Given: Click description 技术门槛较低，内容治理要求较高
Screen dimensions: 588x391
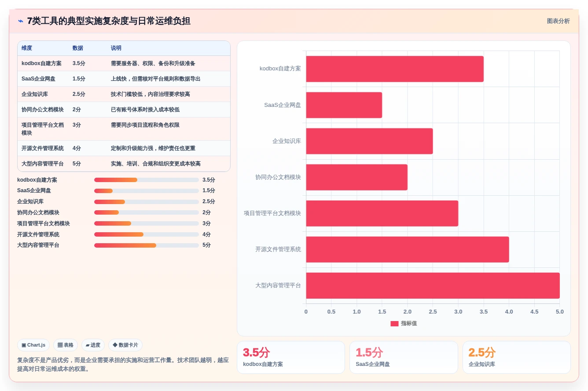Looking at the screenshot, I should tap(151, 94).
